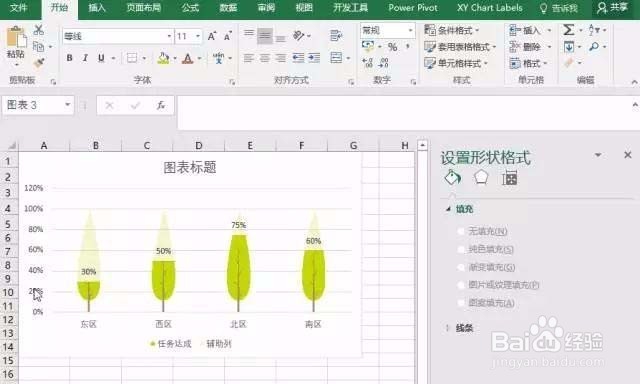Click the Paste icon in the clipboard group
Viewport: 640px width, 384px height.
coord(16,37)
